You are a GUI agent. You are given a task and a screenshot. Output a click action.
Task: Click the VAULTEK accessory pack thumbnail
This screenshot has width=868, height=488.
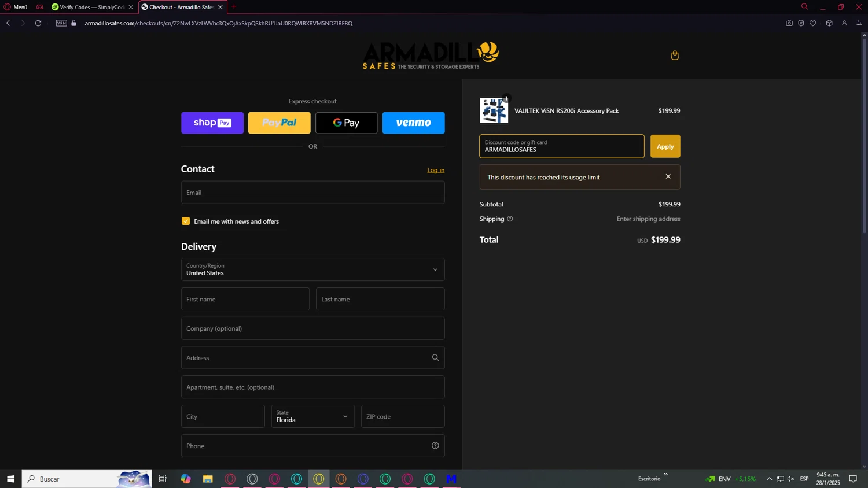494,110
